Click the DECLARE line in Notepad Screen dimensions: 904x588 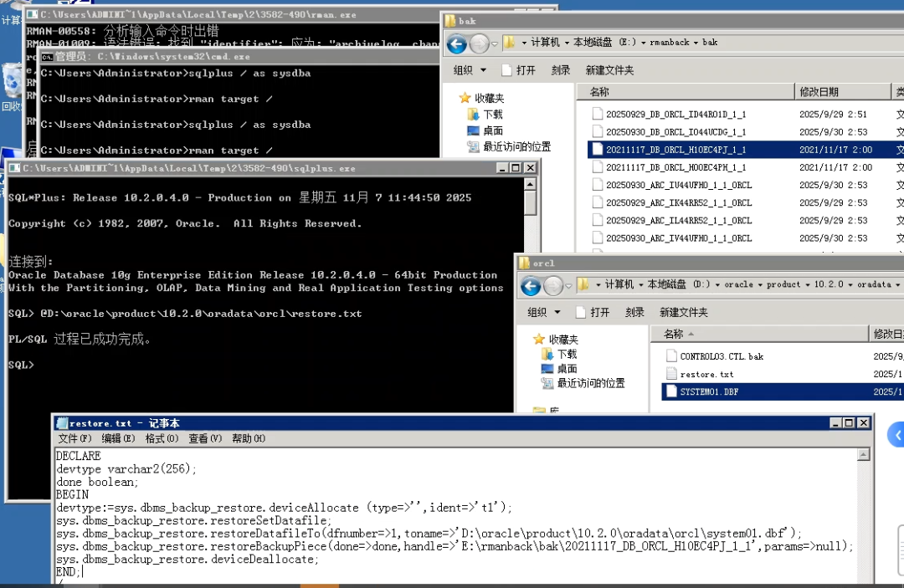(x=79, y=456)
